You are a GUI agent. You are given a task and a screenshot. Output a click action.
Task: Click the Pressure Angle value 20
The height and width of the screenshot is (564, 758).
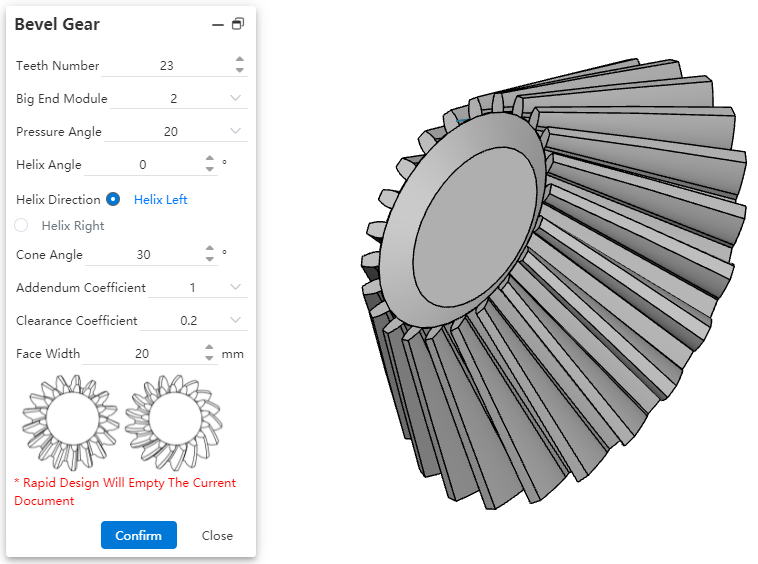[171, 131]
